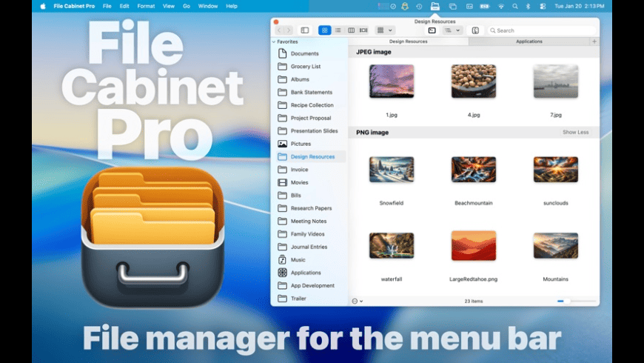Select Journal Entries in sidebar
Viewport: 644px width, 363px height.
[x=309, y=247]
